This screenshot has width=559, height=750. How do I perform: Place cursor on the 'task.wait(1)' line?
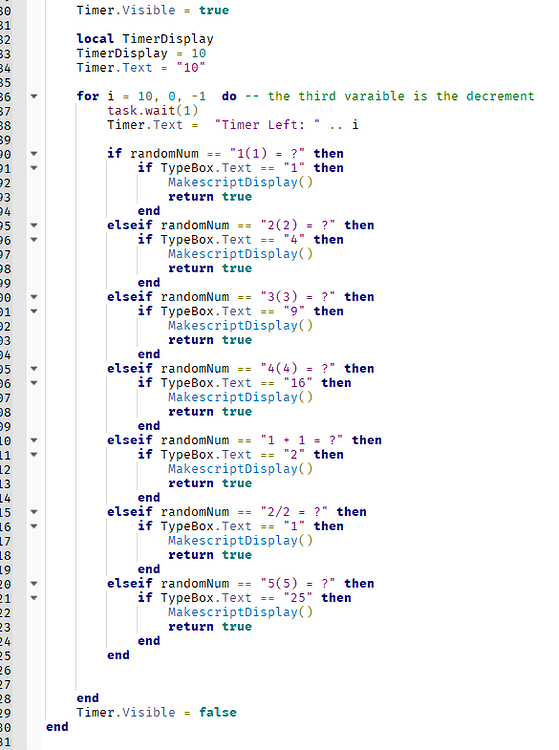(x=153, y=110)
